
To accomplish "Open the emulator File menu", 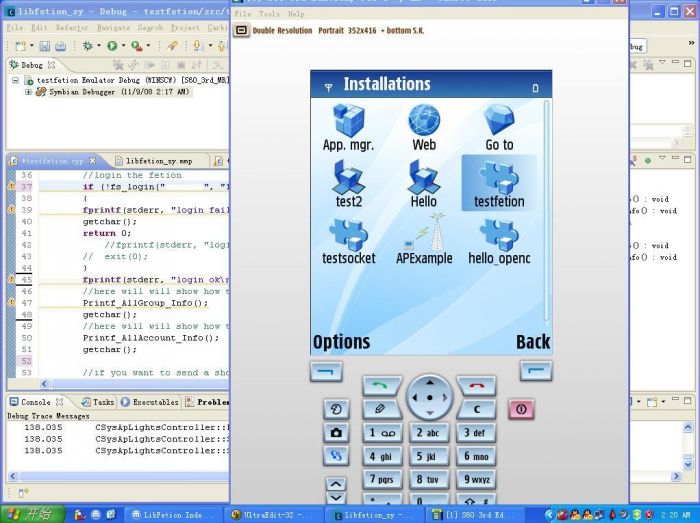I will pos(243,14).
